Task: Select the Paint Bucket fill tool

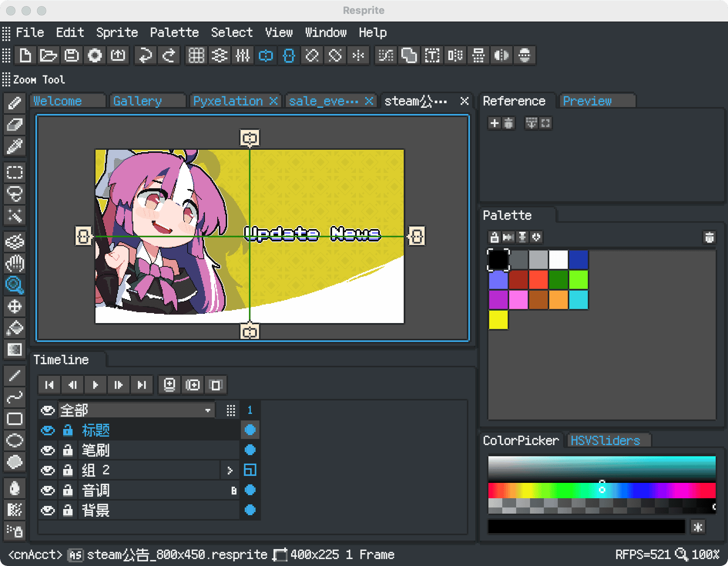Action: click(15, 328)
